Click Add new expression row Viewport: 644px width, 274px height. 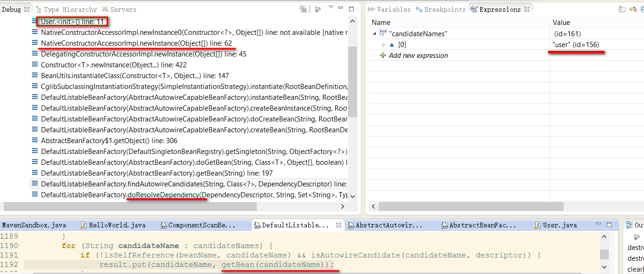click(418, 56)
